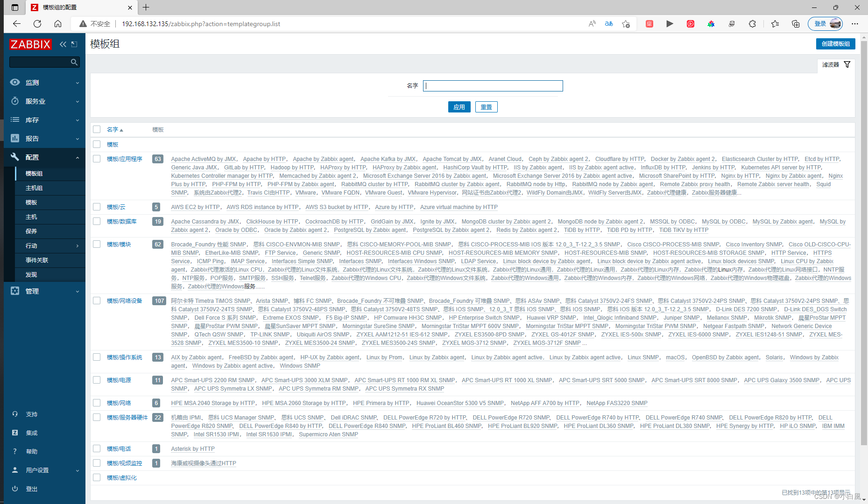This screenshot has height=504, width=868.
Task: Click the 重置 filter button
Action: [486, 107]
